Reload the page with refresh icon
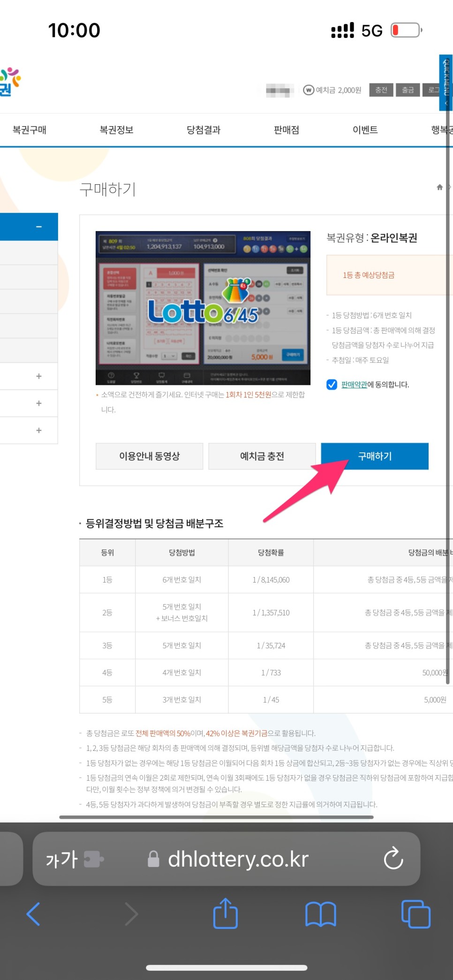Image resolution: width=453 pixels, height=980 pixels. 393,858
